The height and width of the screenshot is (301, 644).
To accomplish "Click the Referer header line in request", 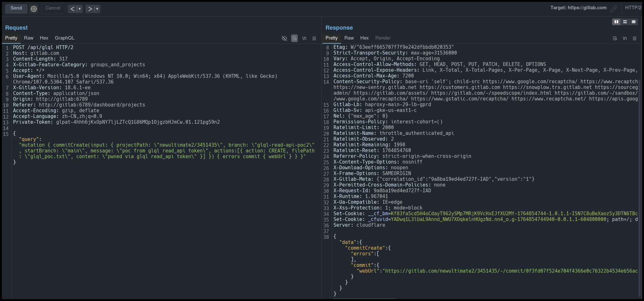I will 79,105.
